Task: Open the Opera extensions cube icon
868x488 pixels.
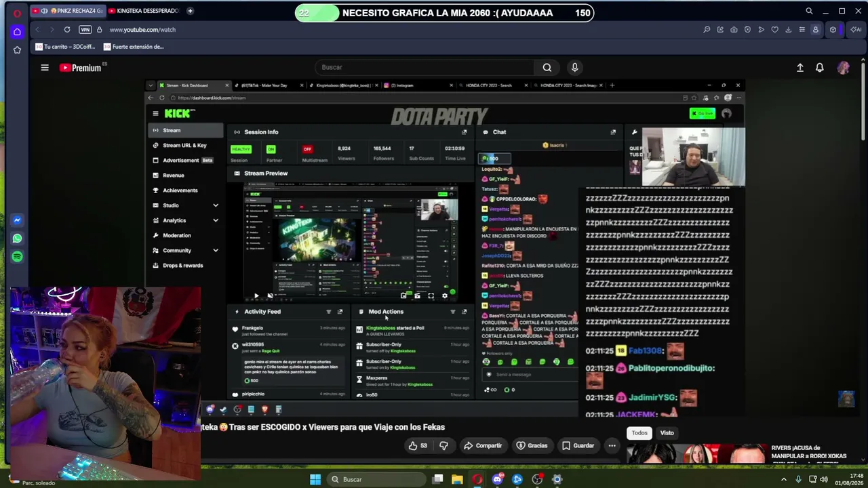Action: (x=833, y=30)
